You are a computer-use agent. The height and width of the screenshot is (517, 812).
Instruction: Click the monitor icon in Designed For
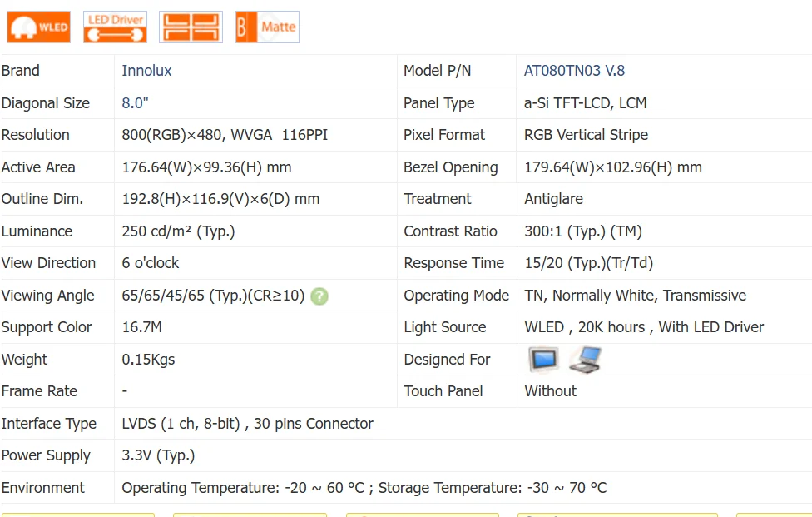click(543, 360)
